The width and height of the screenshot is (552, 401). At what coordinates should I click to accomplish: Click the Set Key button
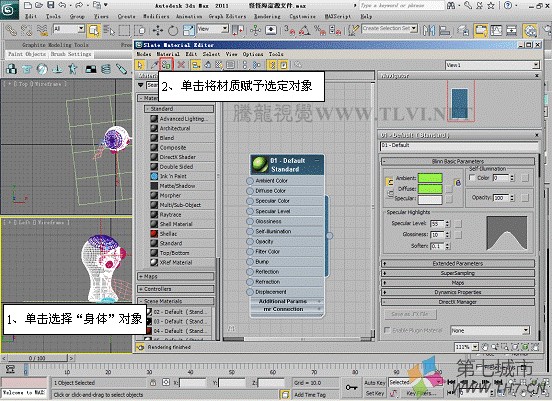coord(375,393)
